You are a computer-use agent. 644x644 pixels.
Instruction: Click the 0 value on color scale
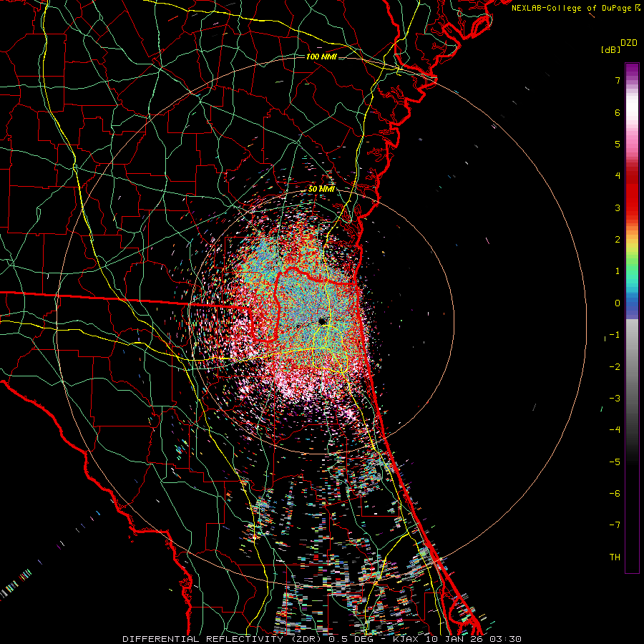618,303
